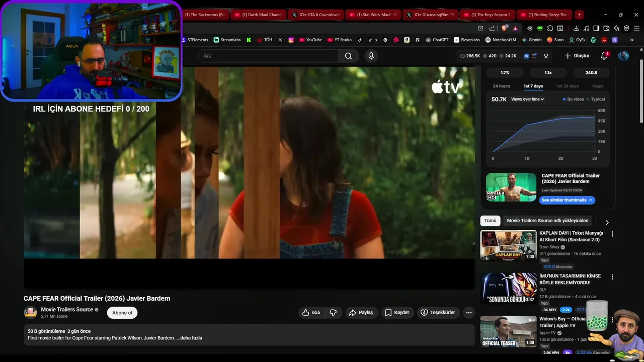Open the KAPLAN DAYI video thumbnail

tap(508, 245)
